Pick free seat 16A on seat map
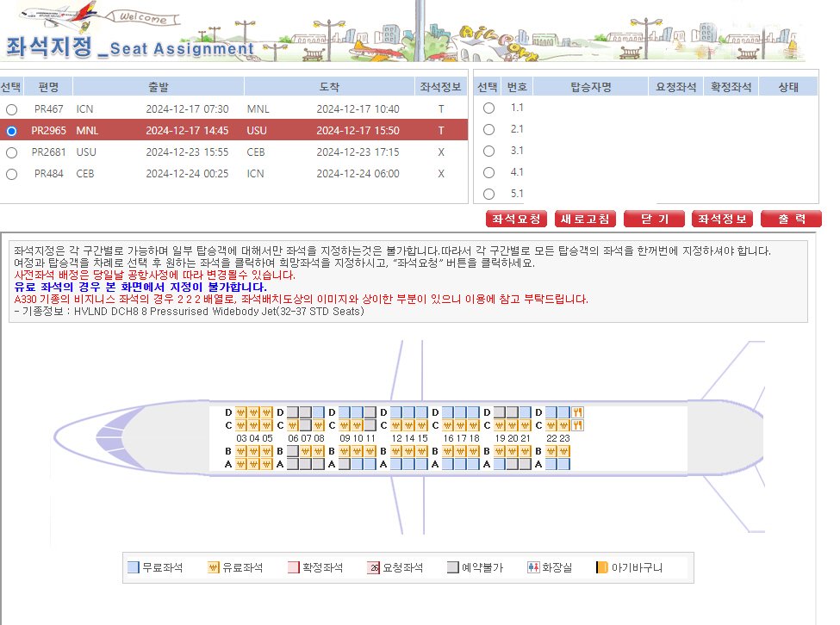The width and height of the screenshot is (840, 625). 448,464
